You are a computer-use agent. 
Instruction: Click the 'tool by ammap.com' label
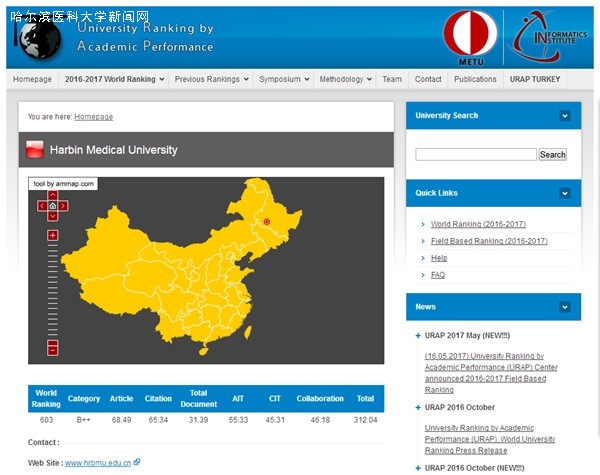point(63,184)
